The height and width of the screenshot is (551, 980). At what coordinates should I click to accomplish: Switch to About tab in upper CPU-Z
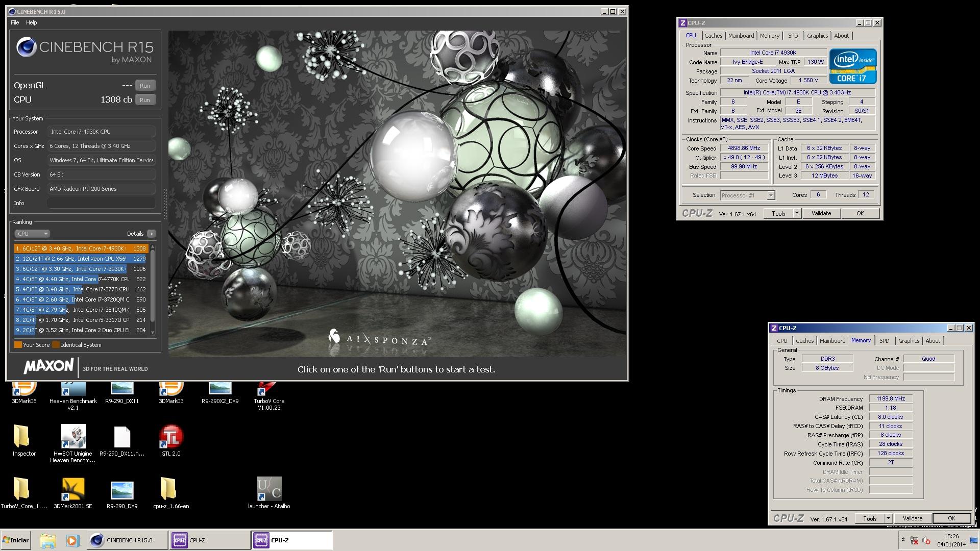841,36
